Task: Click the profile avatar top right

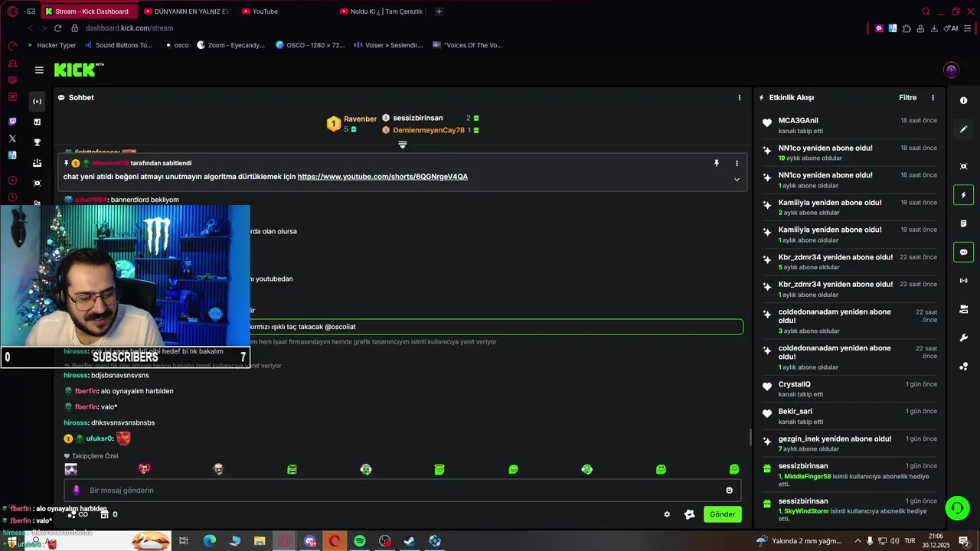Action: [951, 70]
